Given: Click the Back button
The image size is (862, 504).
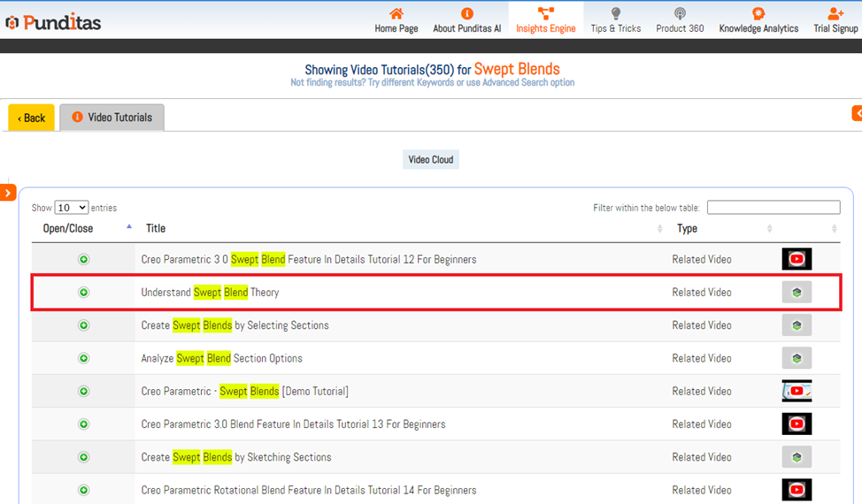Looking at the screenshot, I should (32, 118).
